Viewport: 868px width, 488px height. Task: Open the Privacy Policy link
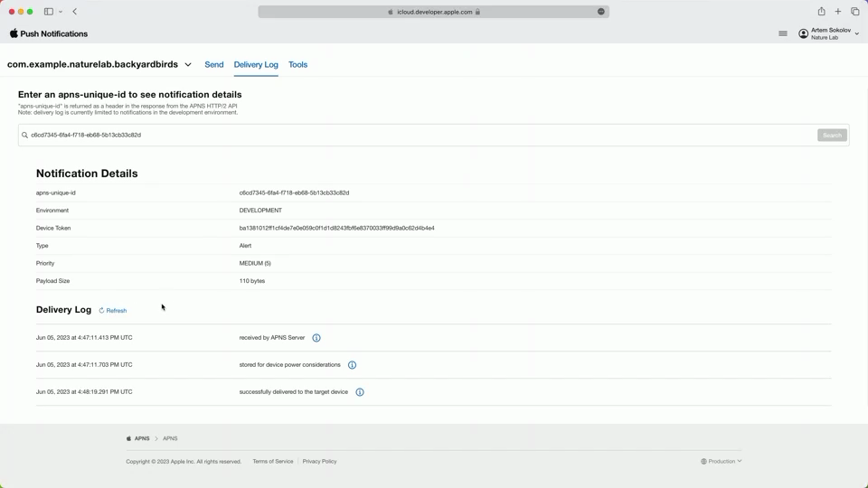click(x=319, y=461)
